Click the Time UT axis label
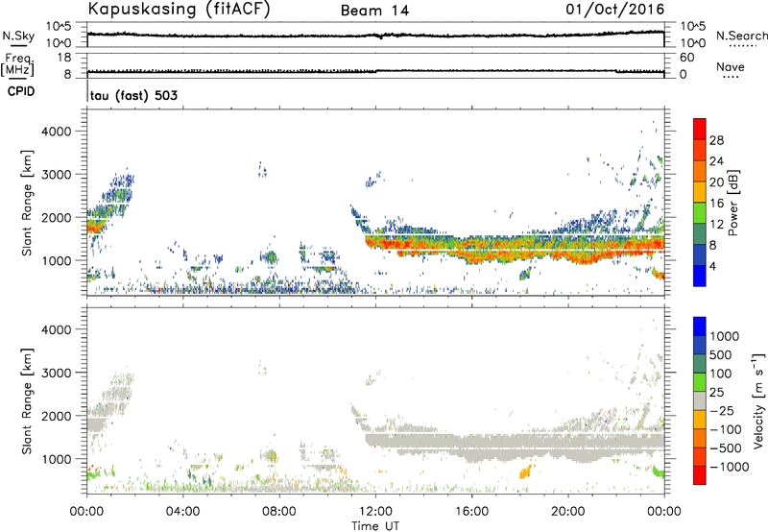This screenshot has width=768, height=532. click(x=375, y=526)
